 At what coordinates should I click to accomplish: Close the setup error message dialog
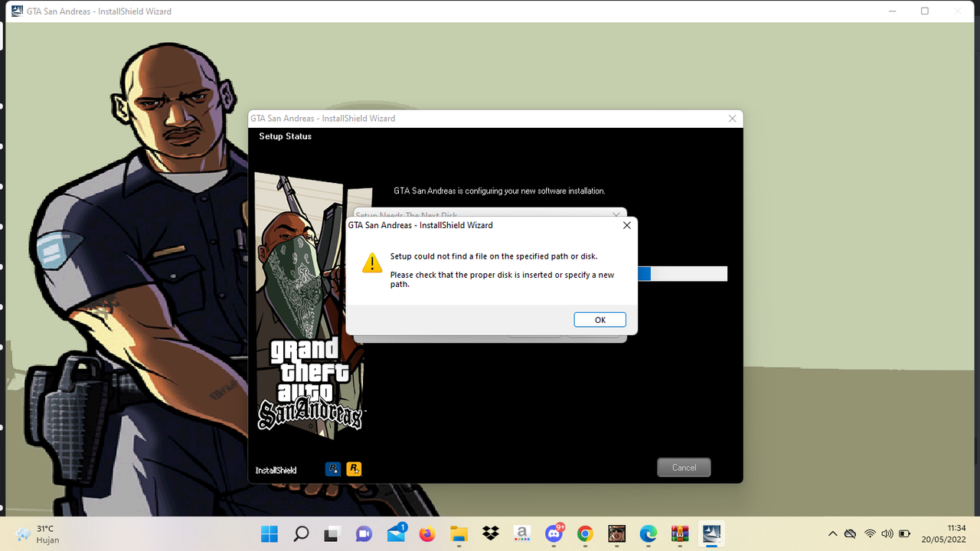tap(626, 226)
